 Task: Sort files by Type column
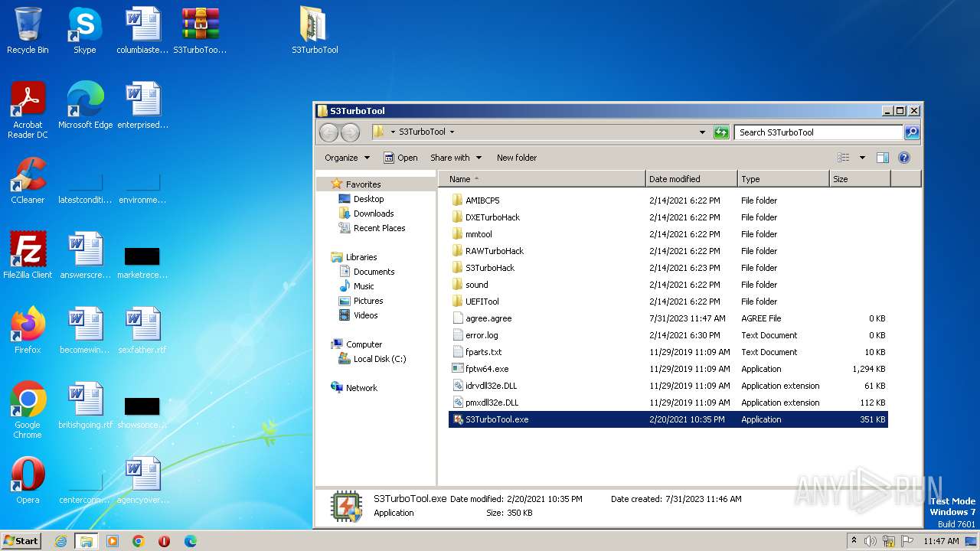point(783,179)
